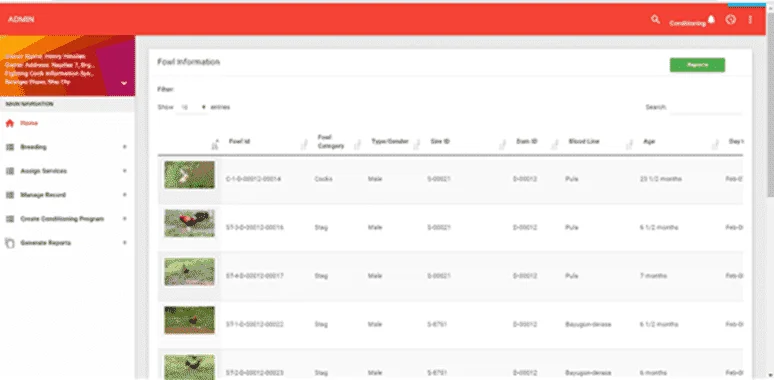Expand the Breeding submenu arrow
The width and height of the screenshot is (774, 380).
point(124,147)
